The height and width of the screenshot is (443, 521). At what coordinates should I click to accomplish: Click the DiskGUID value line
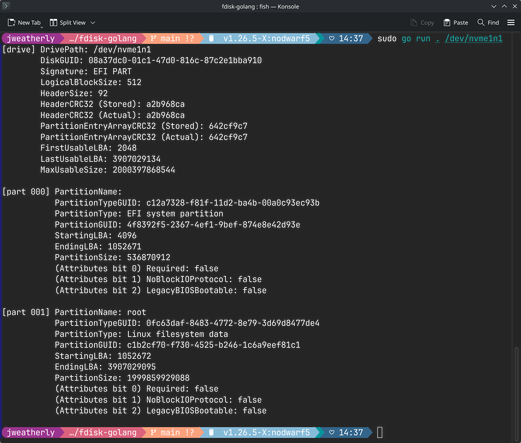pos(151,60)
